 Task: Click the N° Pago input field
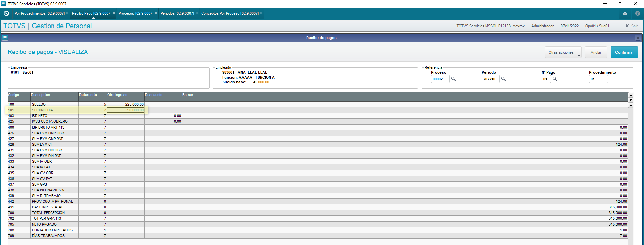coord(546,79)
